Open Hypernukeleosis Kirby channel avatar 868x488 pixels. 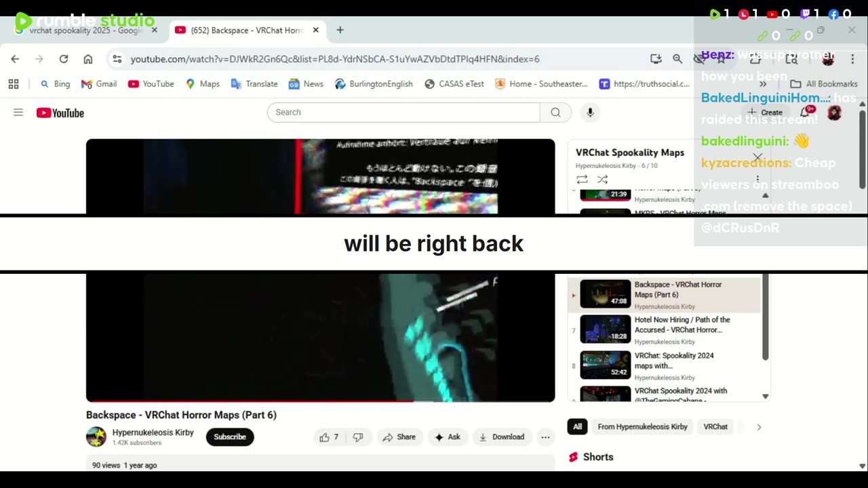96,437
